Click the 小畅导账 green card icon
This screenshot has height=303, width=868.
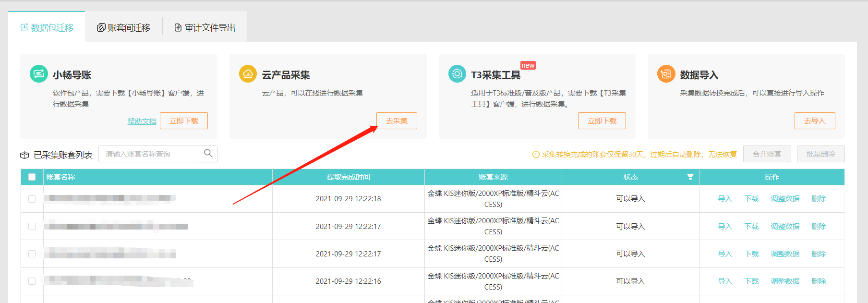tap(39, 73)
